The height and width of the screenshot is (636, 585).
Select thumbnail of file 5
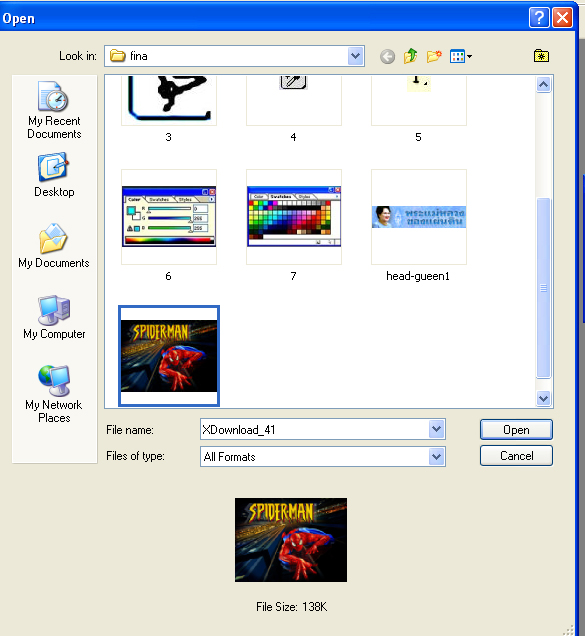[419, 100]
